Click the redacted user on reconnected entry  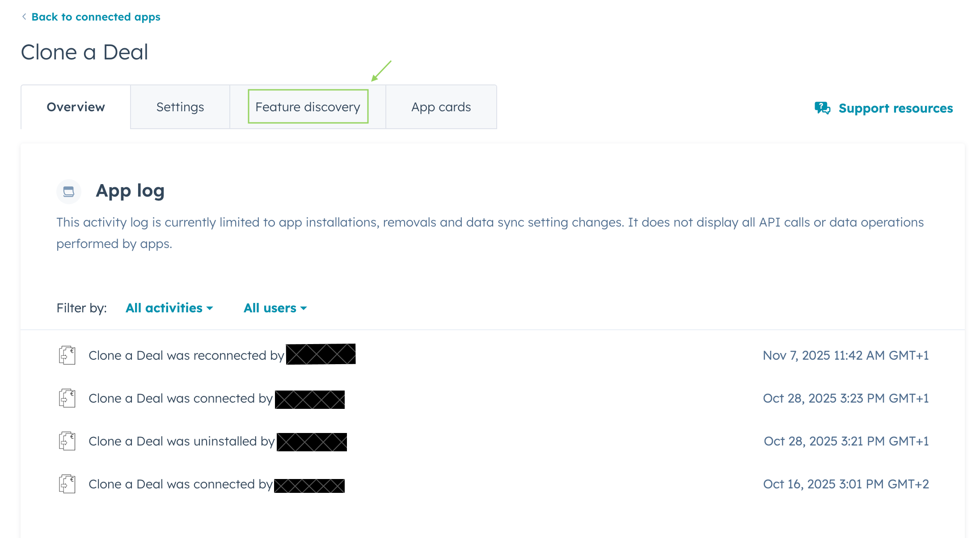coord(321,354)
